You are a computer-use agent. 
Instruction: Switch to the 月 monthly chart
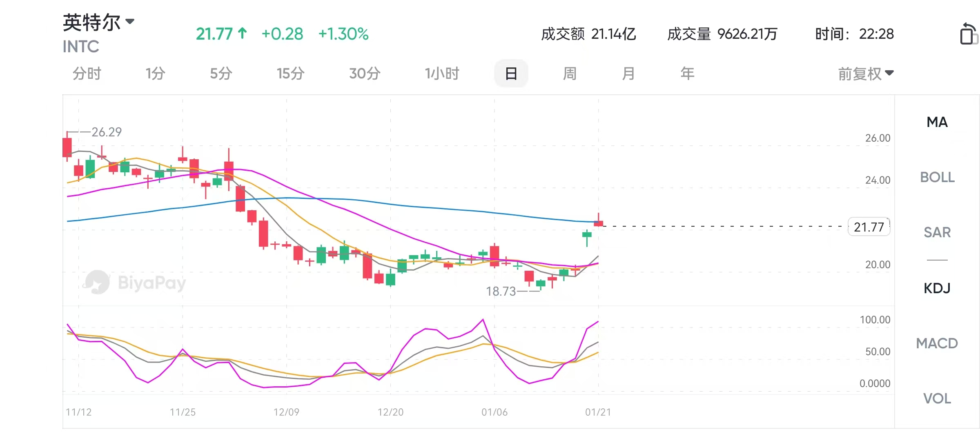click(x=628, y=74)
